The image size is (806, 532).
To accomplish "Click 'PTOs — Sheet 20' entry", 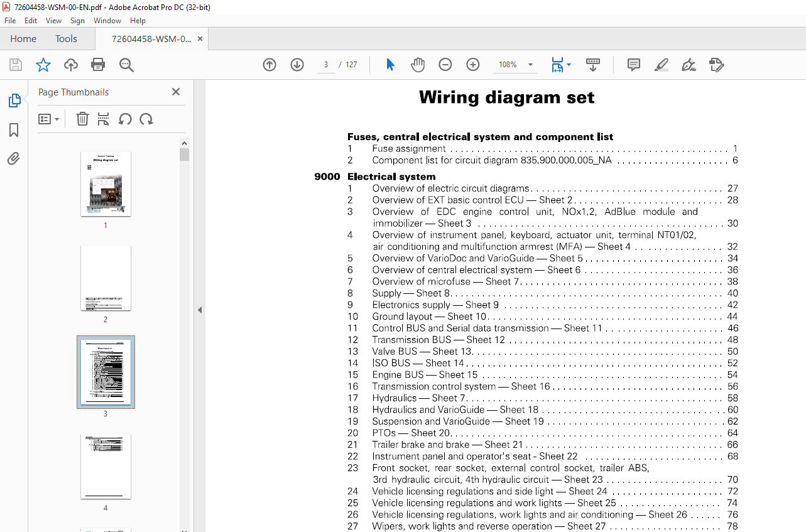I will (411, 433).
